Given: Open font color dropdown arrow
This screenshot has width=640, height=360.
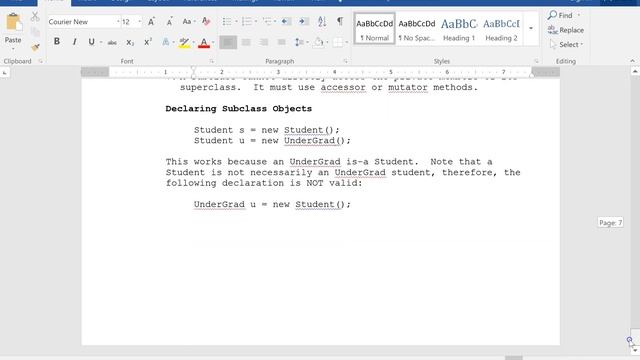Looking at the screenshot, I should pyautogui.click(x=213, y=42).
